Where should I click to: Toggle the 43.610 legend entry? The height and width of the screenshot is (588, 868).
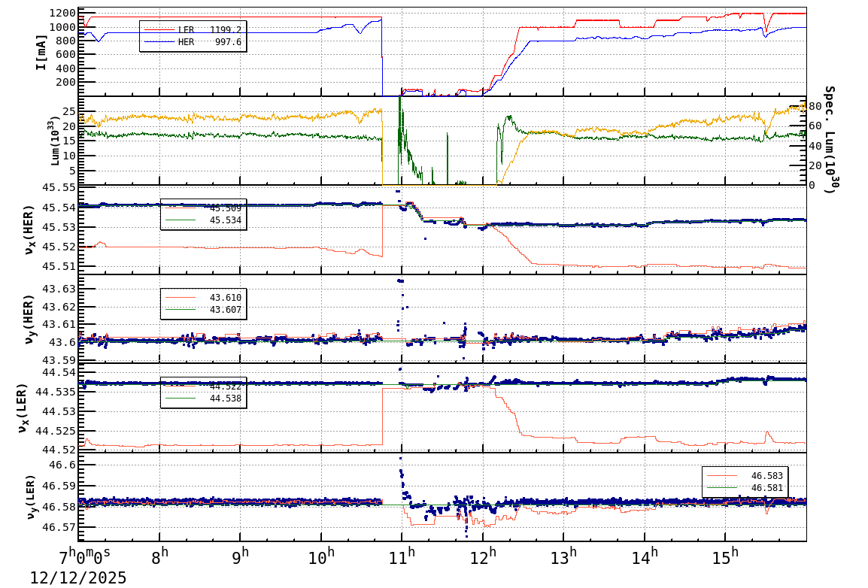click(x=218, y=296)
